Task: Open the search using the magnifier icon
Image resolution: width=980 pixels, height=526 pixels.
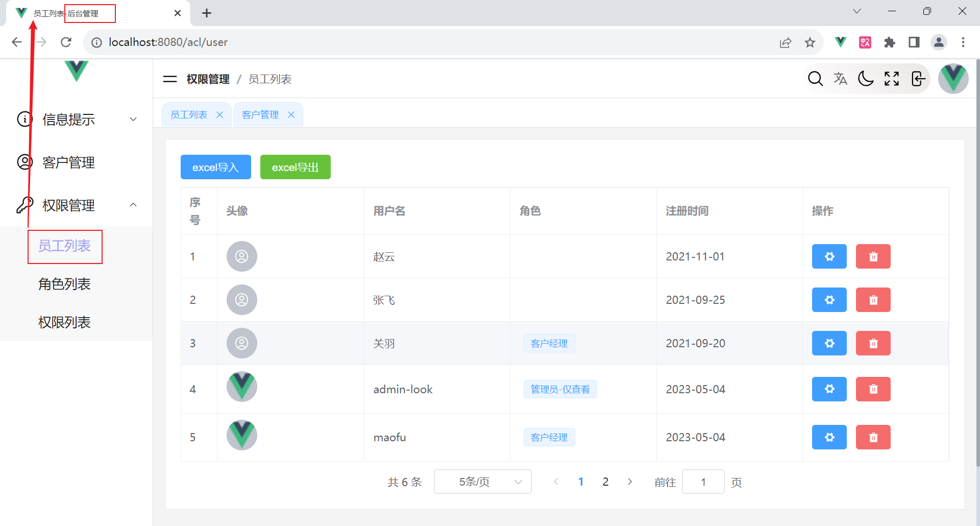Action: click(x=815, y=79)
